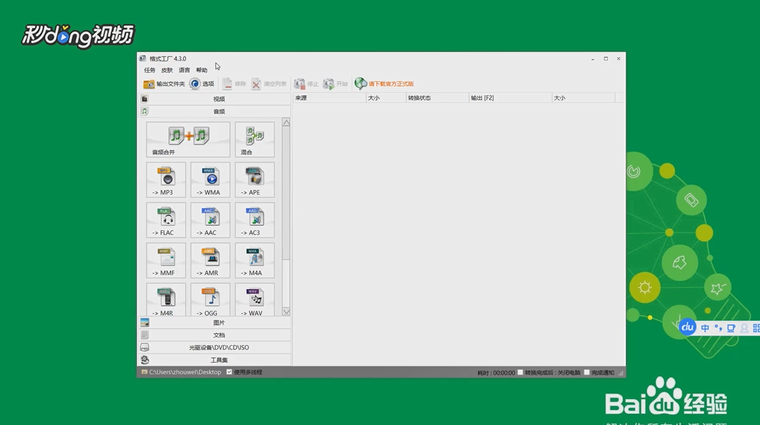Choose the -> APE conversion icon

point(254,180)
